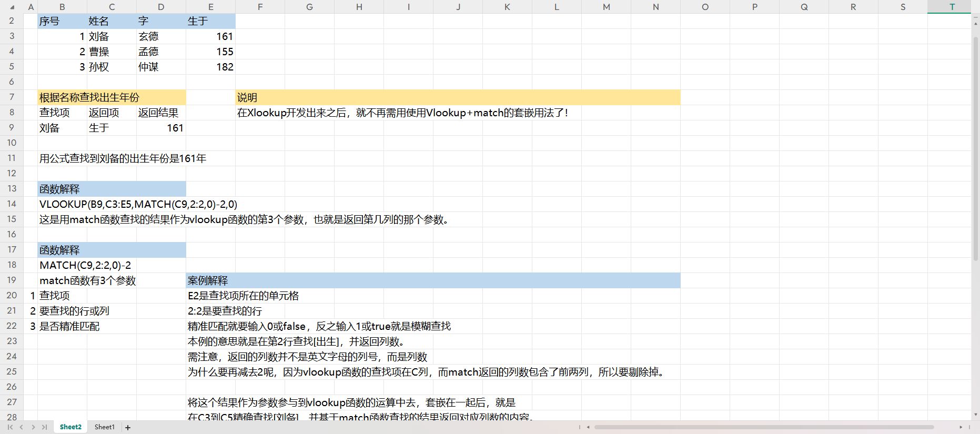This screenshot has width=980, height=434.
Task: Click the next sheet navigation arrow
Action: 33,427
